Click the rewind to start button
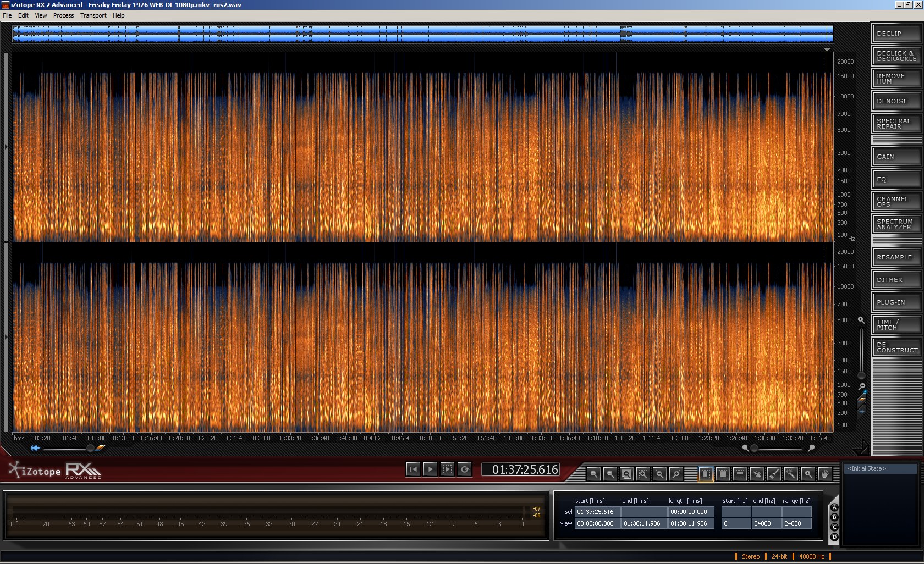 coord(413,469)
